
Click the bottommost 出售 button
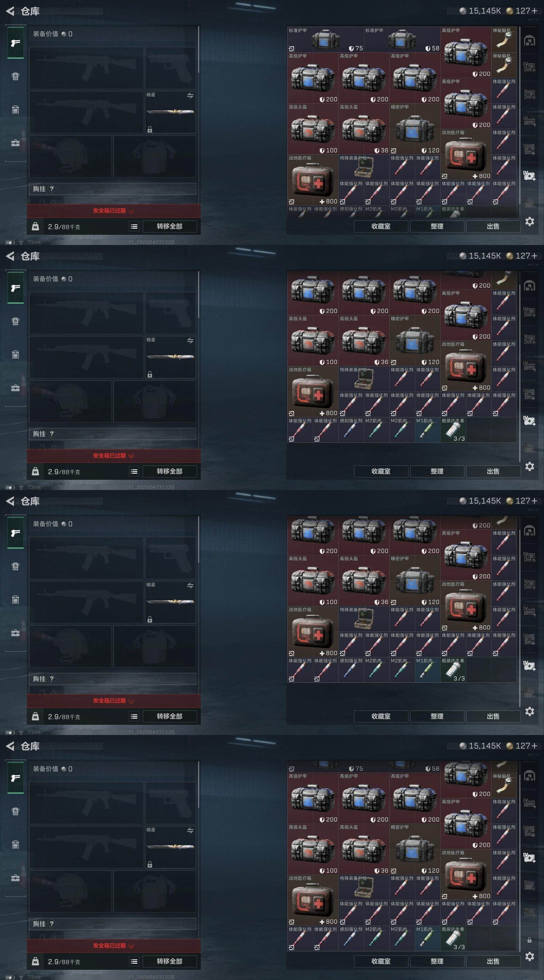coord(493,961)
